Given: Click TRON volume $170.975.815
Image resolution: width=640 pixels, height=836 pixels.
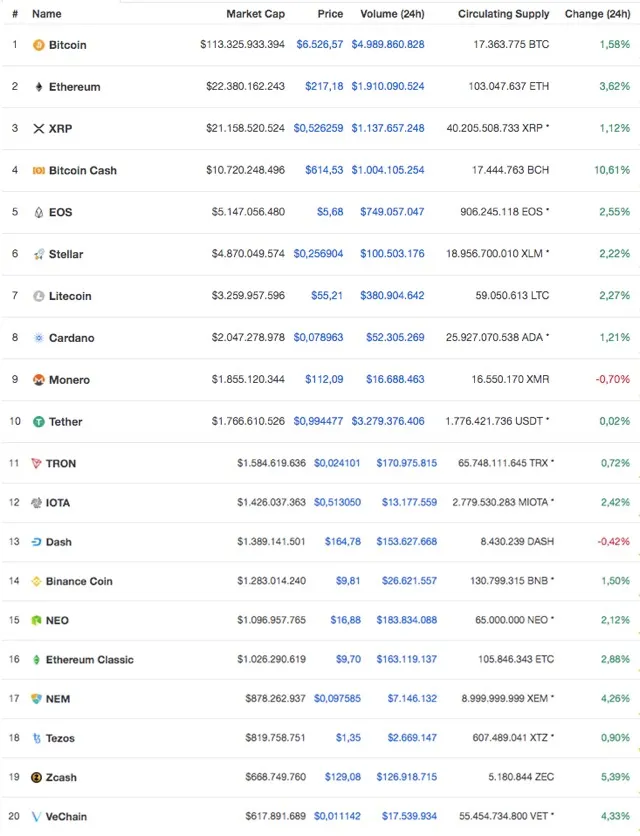Looking at the screenshot, I should [407, 463].
